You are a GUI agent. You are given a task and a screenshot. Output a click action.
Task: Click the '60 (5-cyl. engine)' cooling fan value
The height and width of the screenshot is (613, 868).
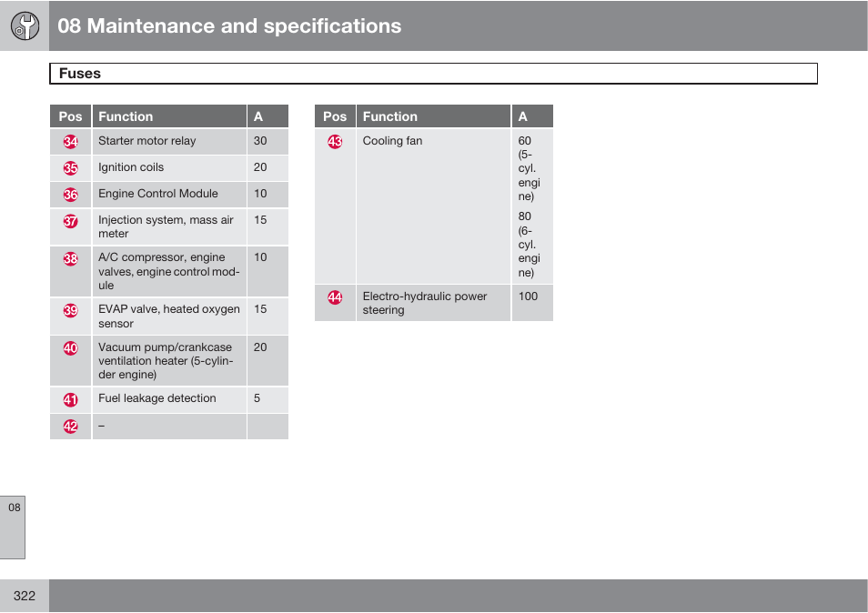[x=529, y=169]
